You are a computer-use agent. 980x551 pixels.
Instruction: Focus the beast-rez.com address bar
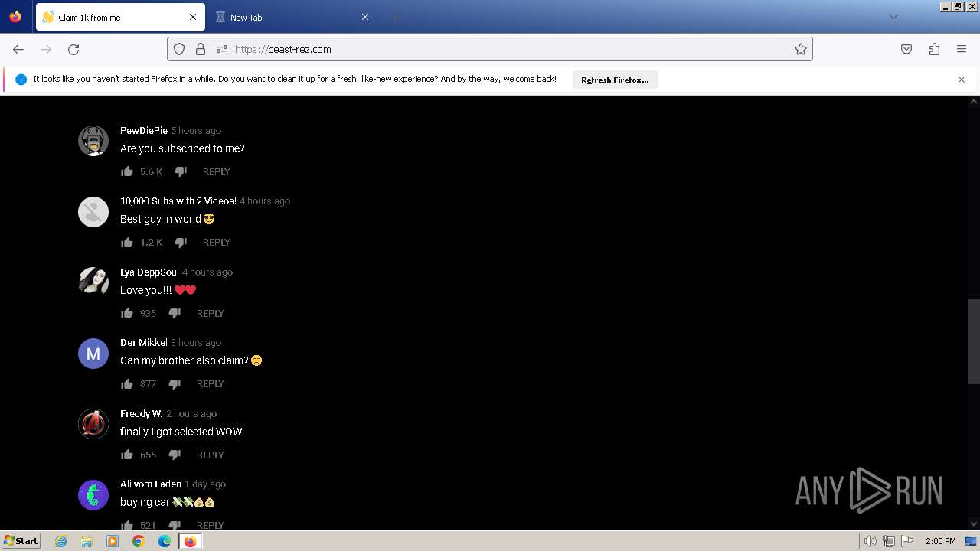click(x=490, y=49)
